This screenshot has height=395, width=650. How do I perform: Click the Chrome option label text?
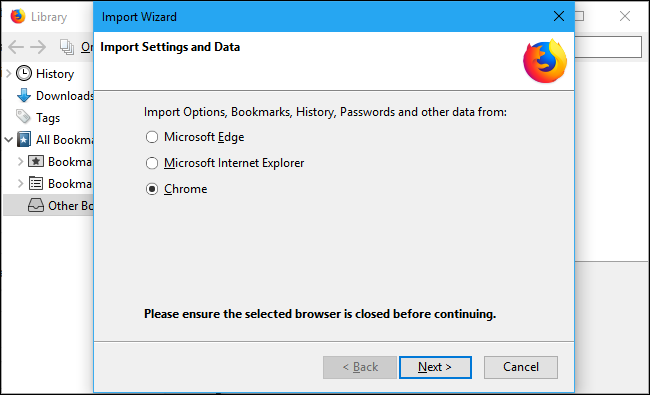[186, 189]
